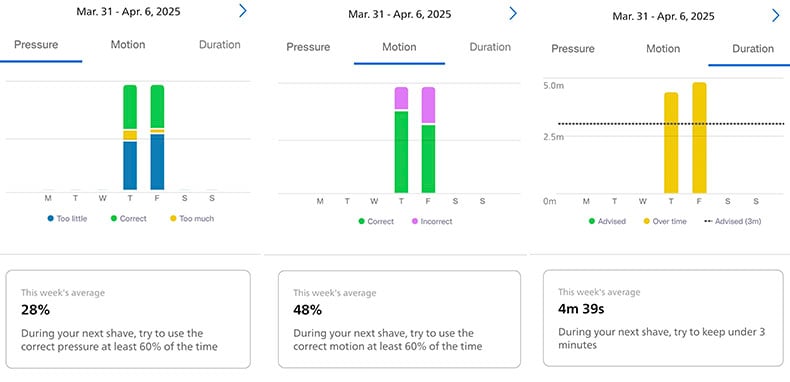The image size is (790, 382).
Task: Click Friday bar in motion chart
Action: (x=428, y=140)
